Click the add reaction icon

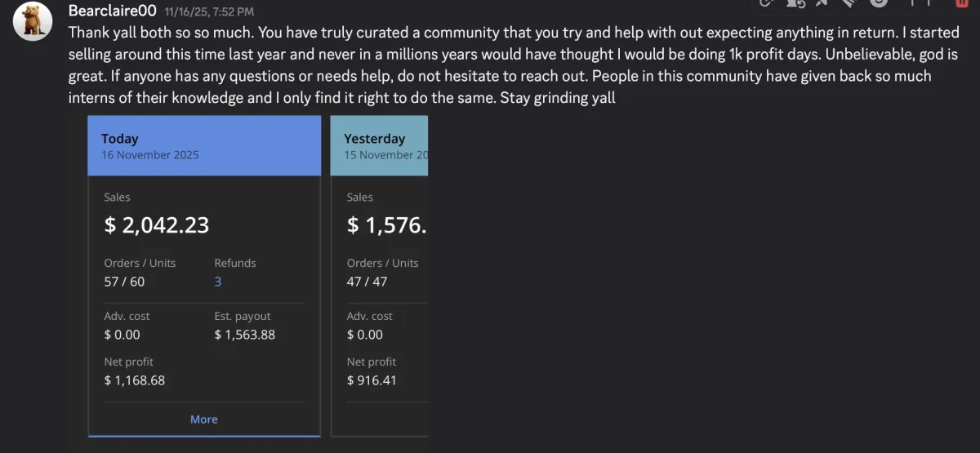click(x=766, y=2)
